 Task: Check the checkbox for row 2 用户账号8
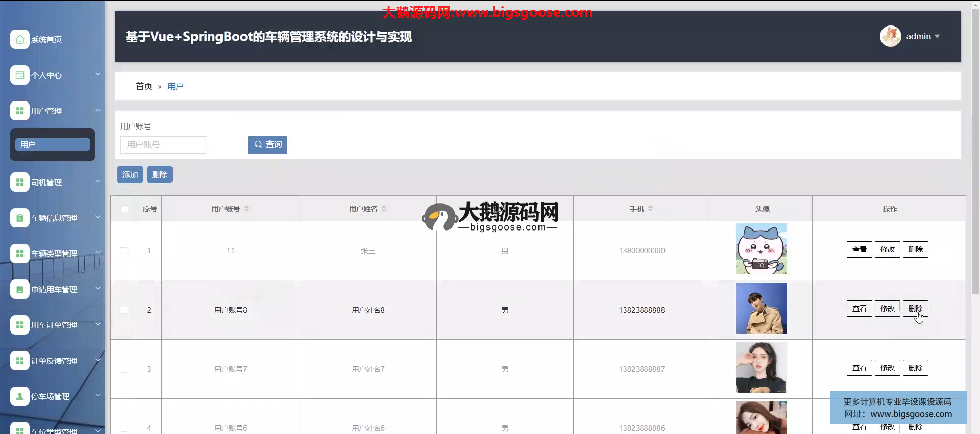124,310
